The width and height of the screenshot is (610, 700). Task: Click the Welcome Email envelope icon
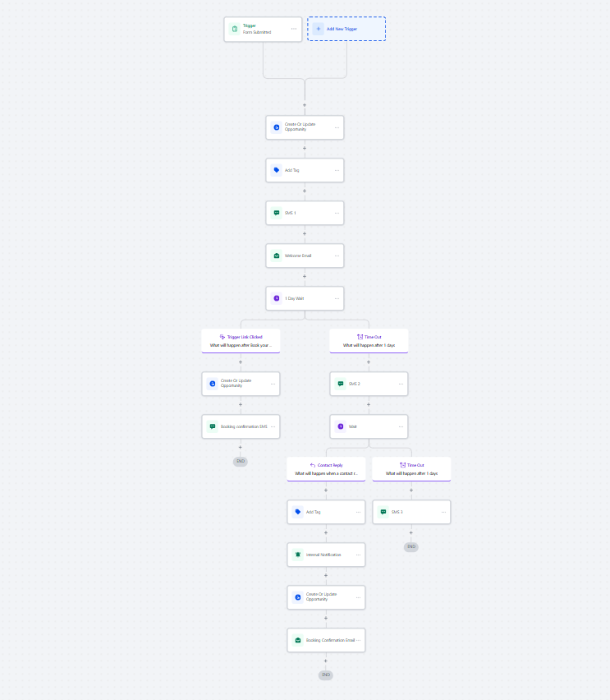277,256
